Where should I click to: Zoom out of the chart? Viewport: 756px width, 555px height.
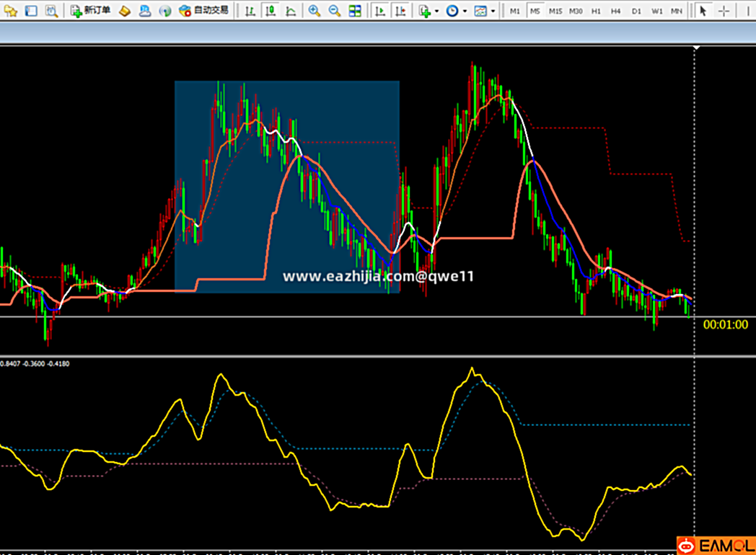pos(335,11)
